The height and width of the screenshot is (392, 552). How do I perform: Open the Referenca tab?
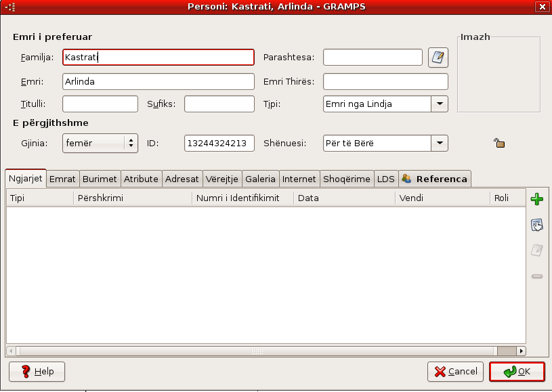435,179
